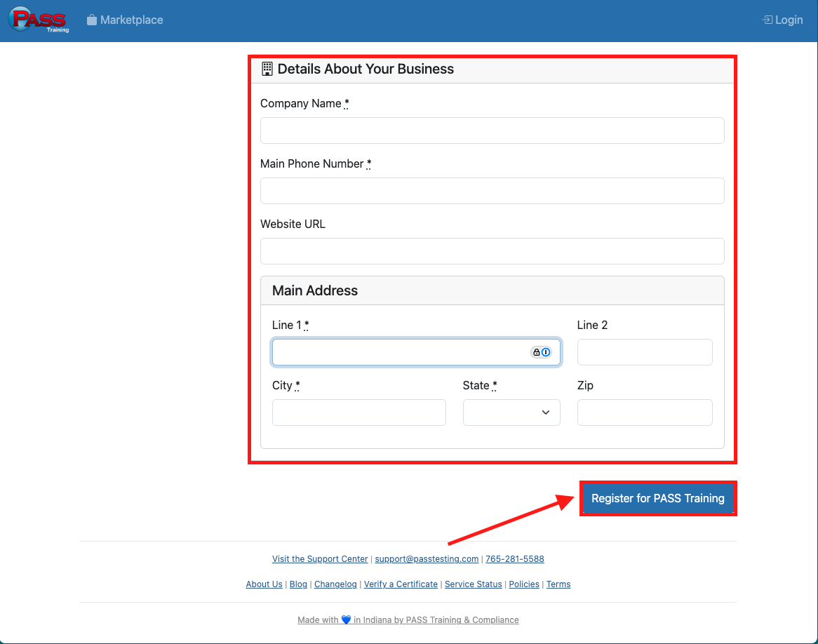Click the building icon beside Details About Your Business
The width and height of the screenshot is (818, 644).
pyautogui.click(x=267, y=69)
